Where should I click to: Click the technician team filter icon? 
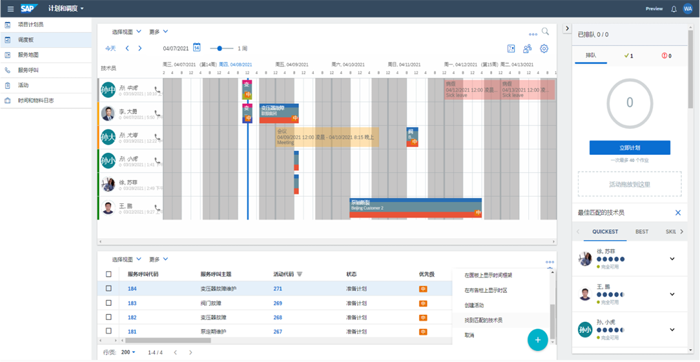tap(528, 49)
